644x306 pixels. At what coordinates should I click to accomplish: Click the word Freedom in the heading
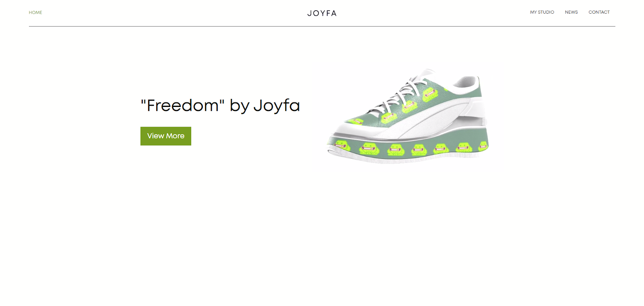182,106
